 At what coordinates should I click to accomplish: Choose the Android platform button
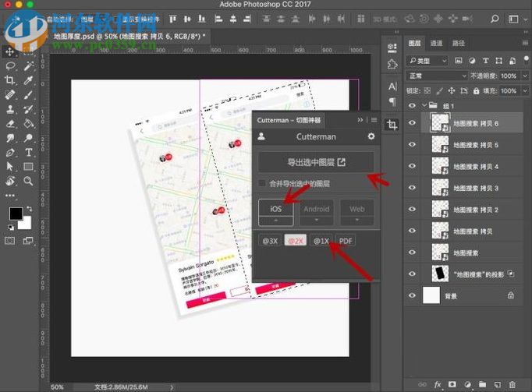(317, 208)
